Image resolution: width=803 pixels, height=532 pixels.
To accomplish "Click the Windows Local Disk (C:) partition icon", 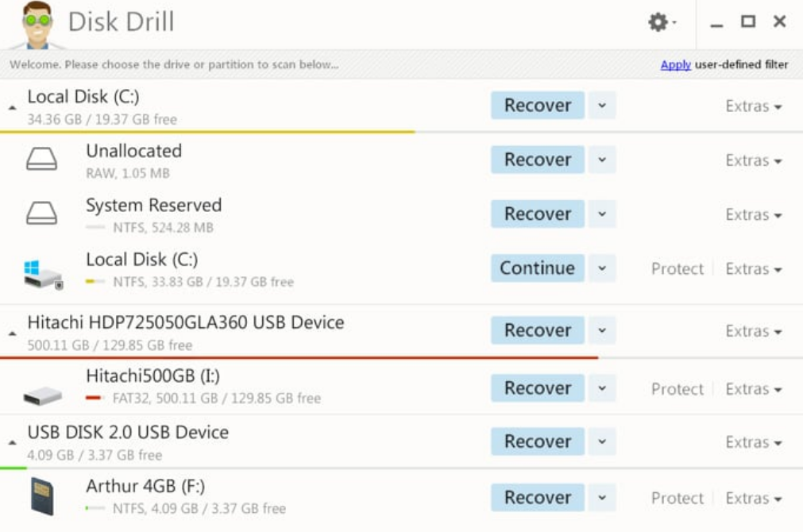I will point(43,272).
